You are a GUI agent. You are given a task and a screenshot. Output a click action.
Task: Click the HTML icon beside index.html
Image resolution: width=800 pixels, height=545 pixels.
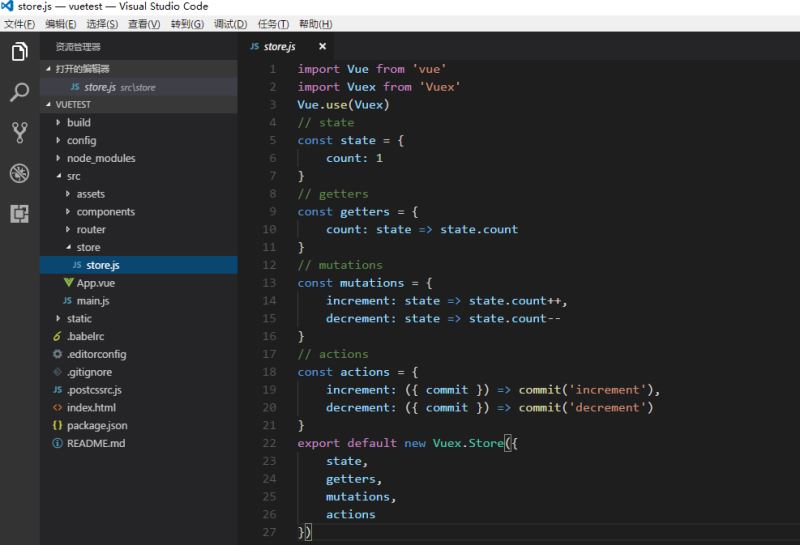(x=57, y=408)
